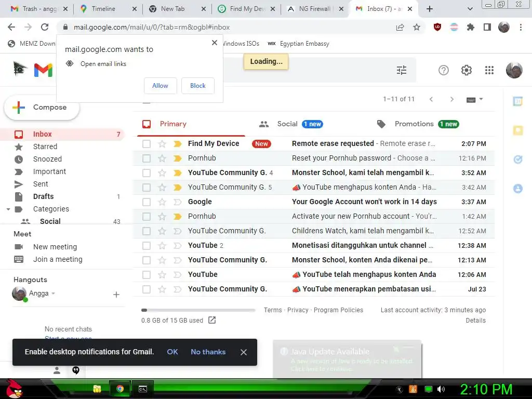Click the storage usage progress bar
This screenshot has height=399, width=532.
pos(198,310)
